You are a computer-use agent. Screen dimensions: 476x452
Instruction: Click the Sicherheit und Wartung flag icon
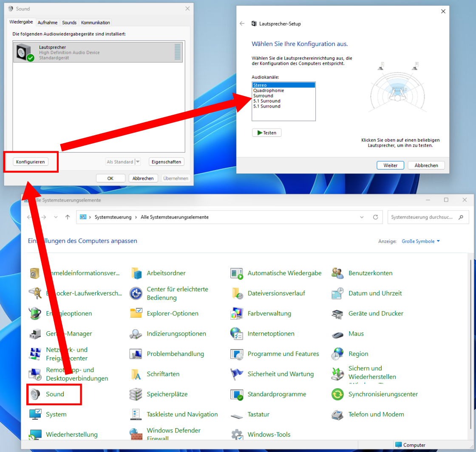coord(236,374)
